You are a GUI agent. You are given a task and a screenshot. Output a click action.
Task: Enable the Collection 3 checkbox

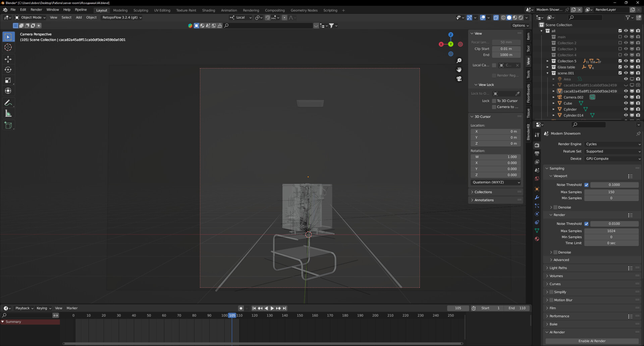(x=620, y=49)
